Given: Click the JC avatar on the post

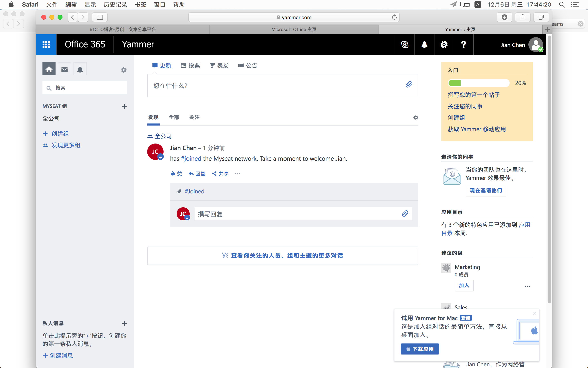Looking at the screenshot, I should (155, 152).
